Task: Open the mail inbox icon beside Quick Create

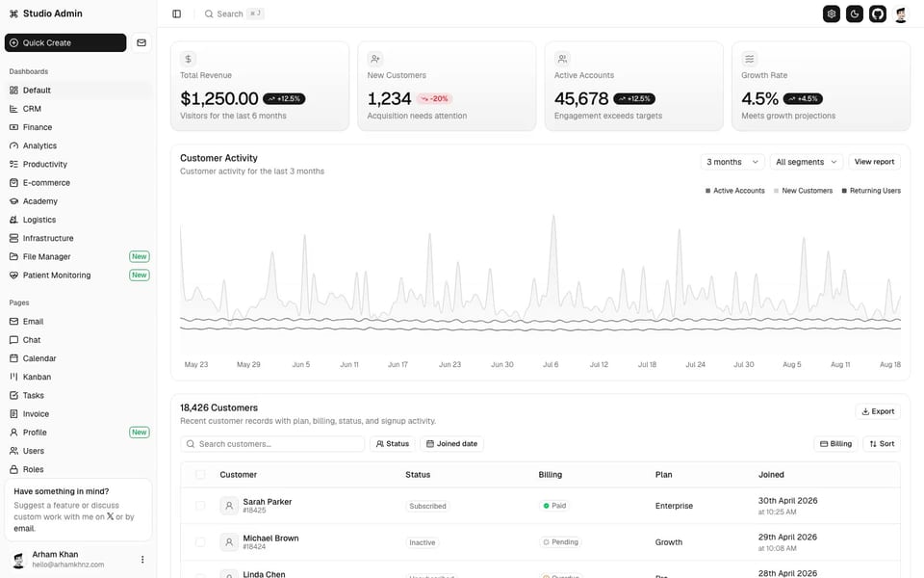Action: 141,42
